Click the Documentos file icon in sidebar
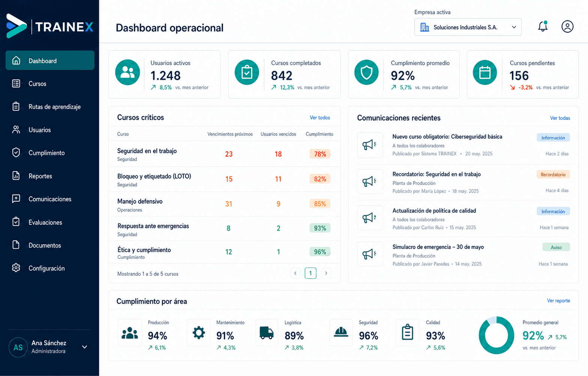The height and width of the screenshot is (376, 588). (x=16, y=245)
